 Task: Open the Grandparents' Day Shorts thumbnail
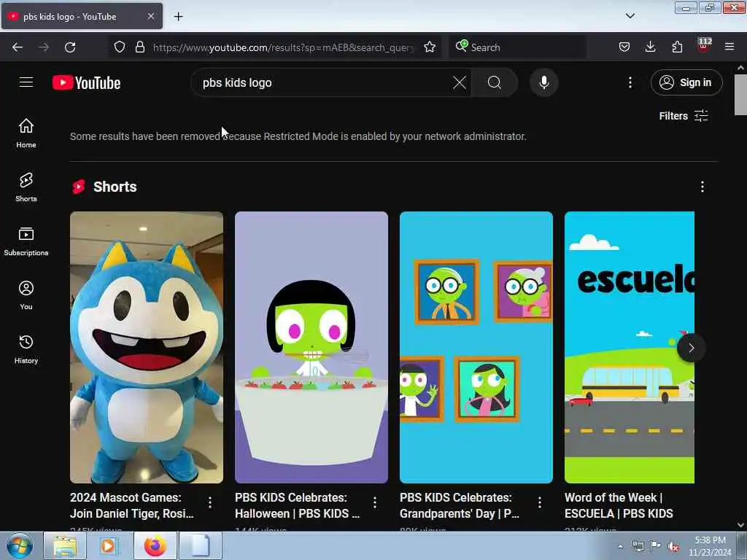point(476,347)
